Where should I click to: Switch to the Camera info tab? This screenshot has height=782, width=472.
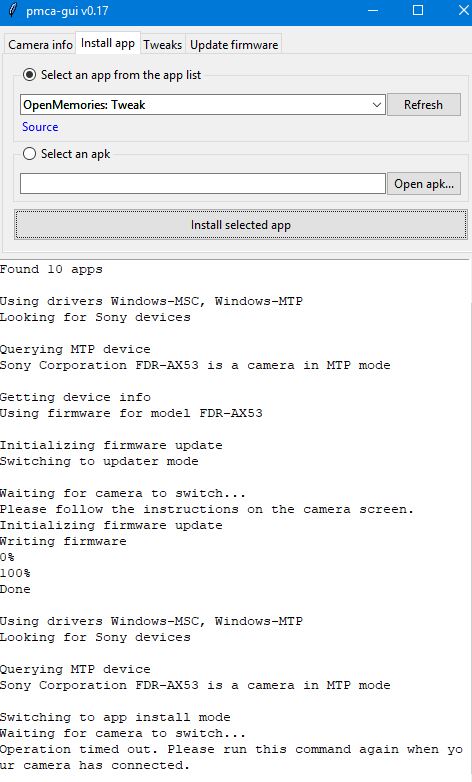tap(40, 44)
